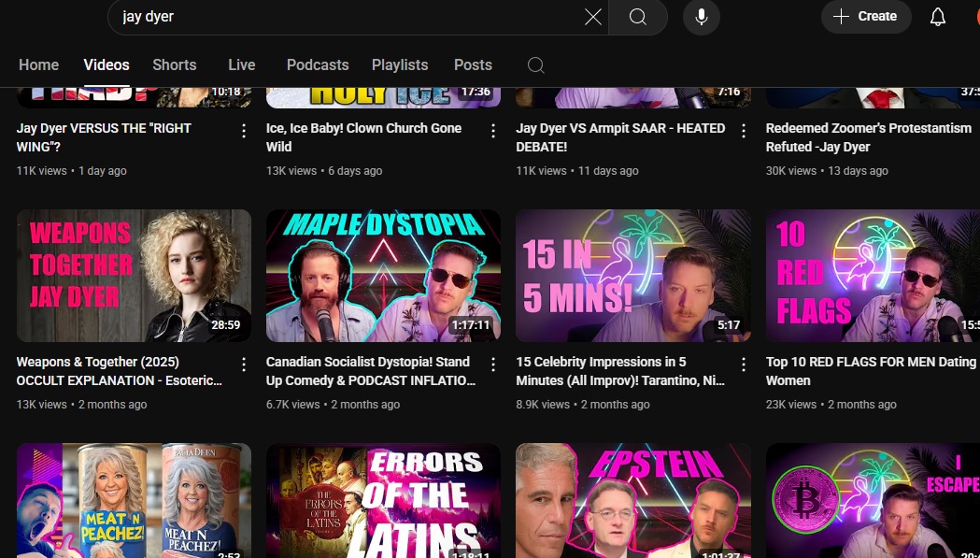Go to the Live tab
This screenshot has height=558, width=980.
[242, 65]
